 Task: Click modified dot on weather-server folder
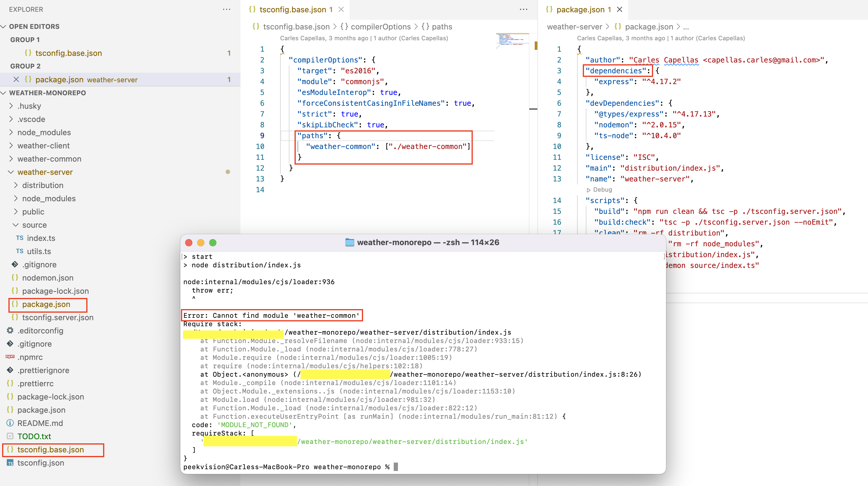pyautogui.click(x=228, y=172)
